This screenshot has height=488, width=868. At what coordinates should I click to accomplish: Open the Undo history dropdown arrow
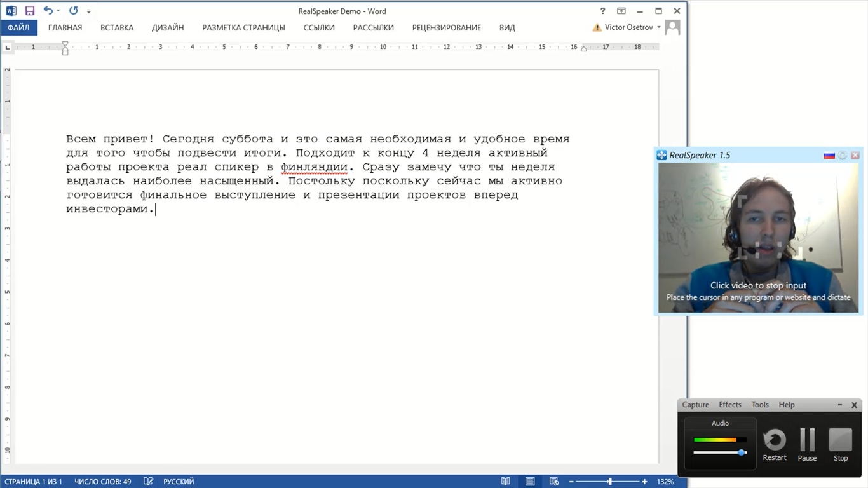[x=58, y=11]
